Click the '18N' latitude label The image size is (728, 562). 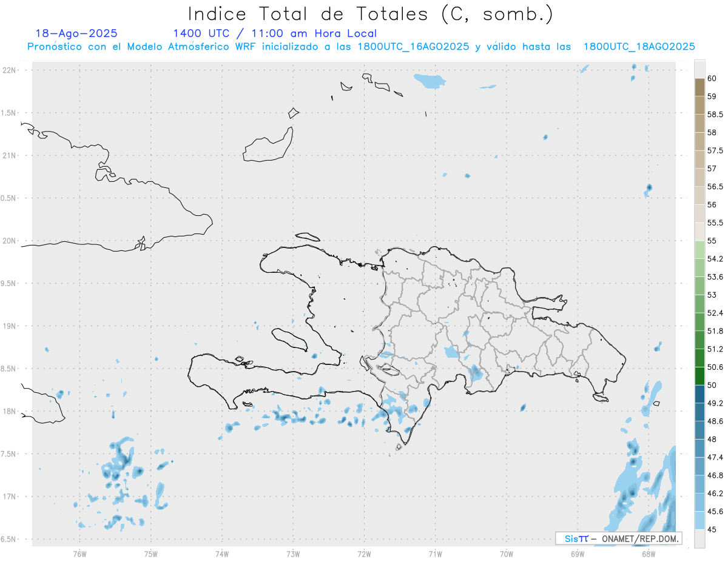(x=10, y=411)
